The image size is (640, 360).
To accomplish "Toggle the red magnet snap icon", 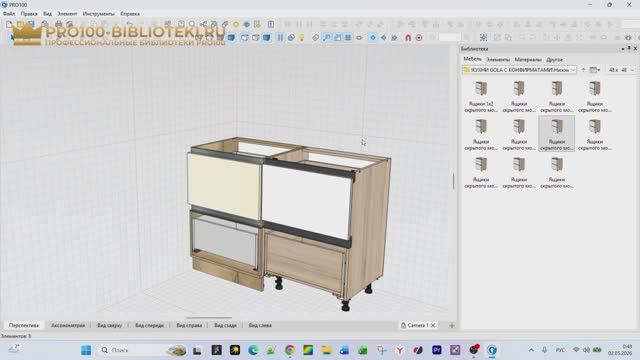I will click(x=408, y=38).
